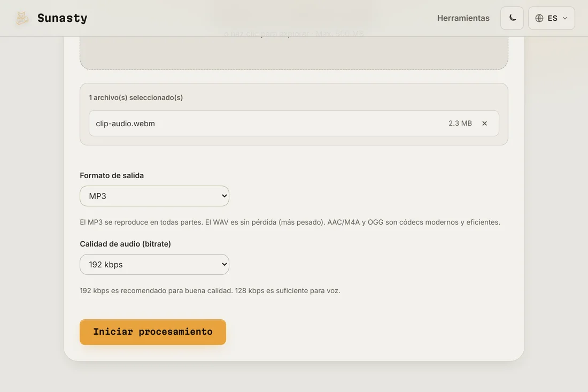Open the ES language selector

click(551, 18)
